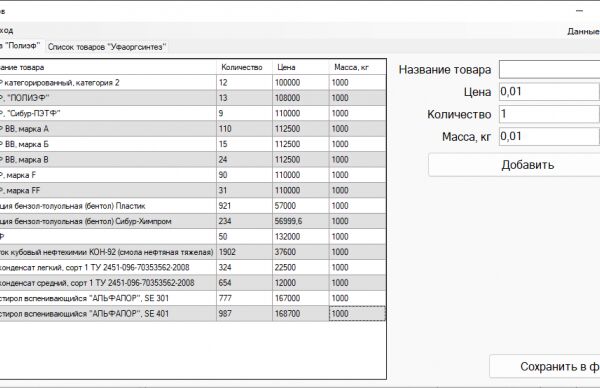Switch to the Список товаров "Уфаоргсинтез" tab

point(107,47)
